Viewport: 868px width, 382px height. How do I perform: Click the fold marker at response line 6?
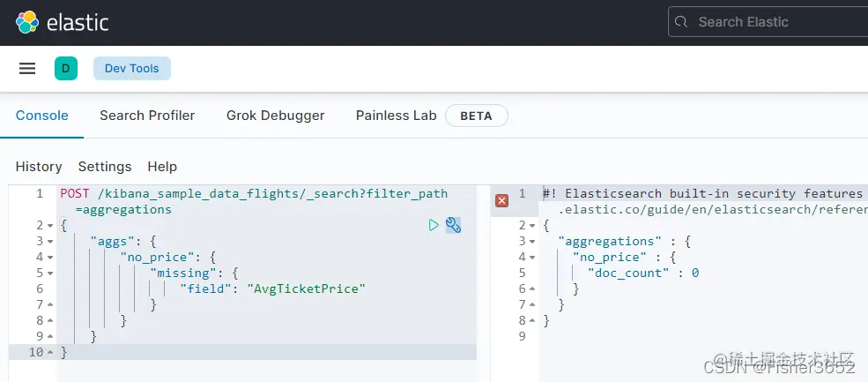coord(532,288)
